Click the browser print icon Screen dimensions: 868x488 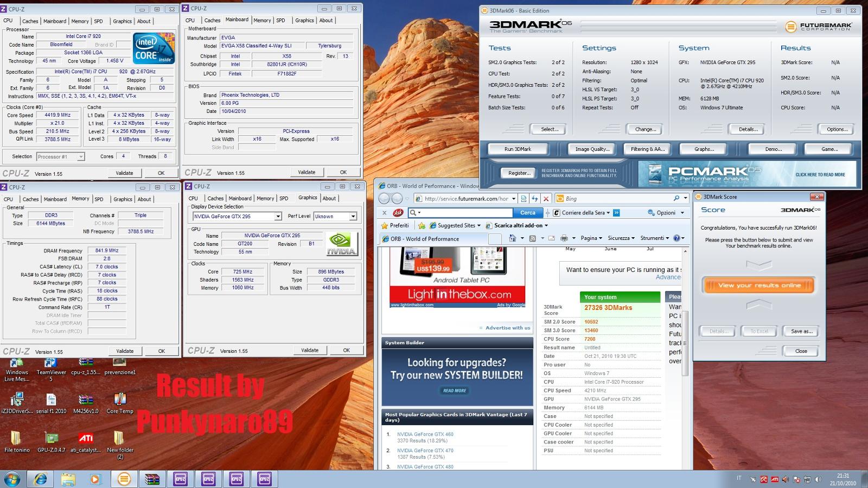pos(564,238)
